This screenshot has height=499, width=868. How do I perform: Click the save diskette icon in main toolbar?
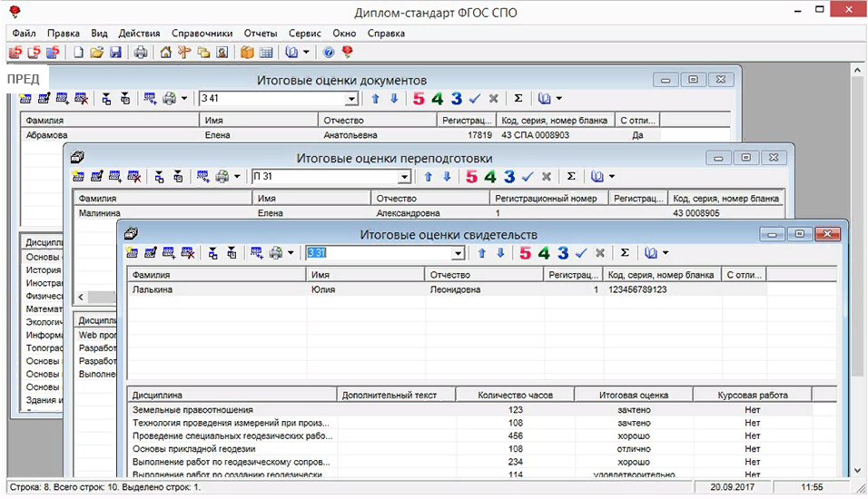115,53
